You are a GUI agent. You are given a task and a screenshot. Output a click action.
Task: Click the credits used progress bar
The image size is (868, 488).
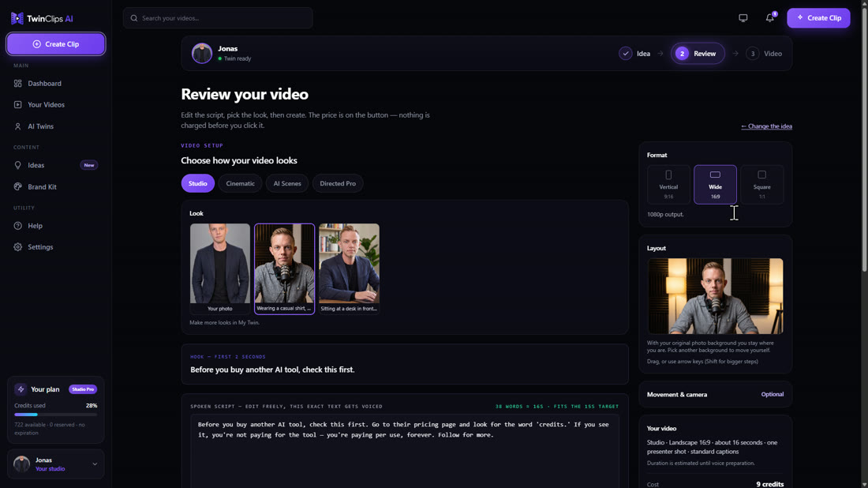pyautogui.click(x=56, y=415)
